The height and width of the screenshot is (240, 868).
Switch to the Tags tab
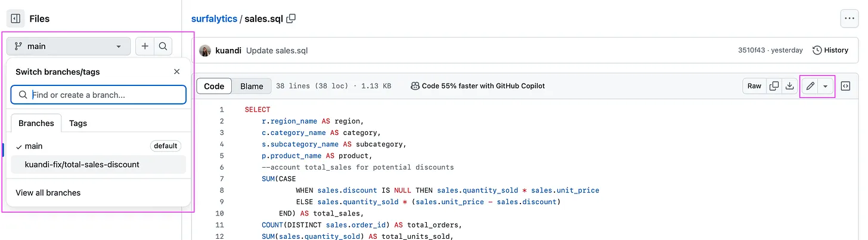click(78, 123)
